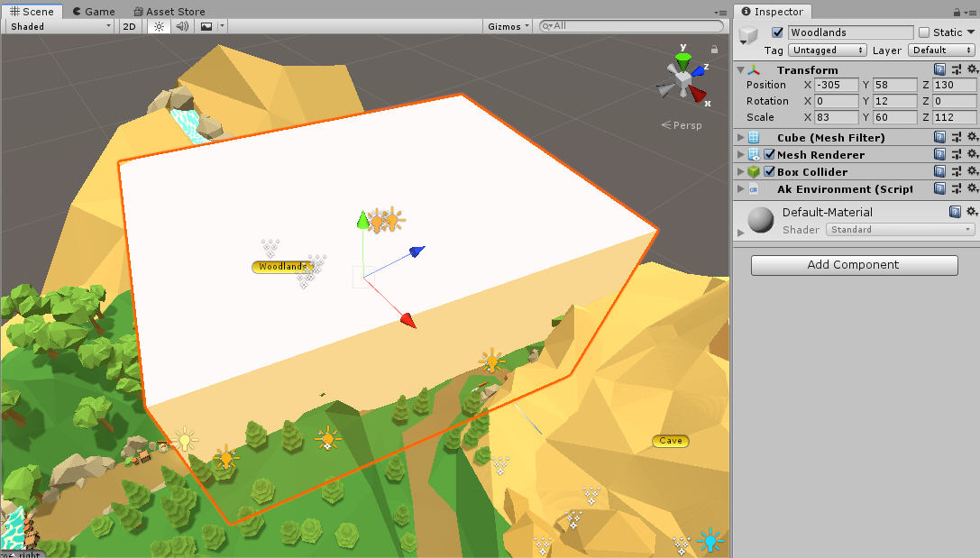Toggle scene lighting sun icon
This screenshot has height=558, width=980.
[x=159, y=26]
